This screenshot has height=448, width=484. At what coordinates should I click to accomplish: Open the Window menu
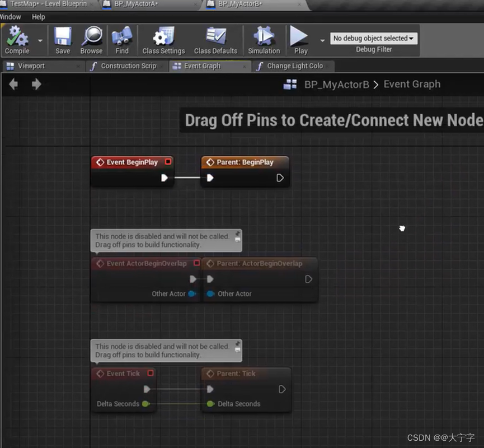click(x=10, y=16)
